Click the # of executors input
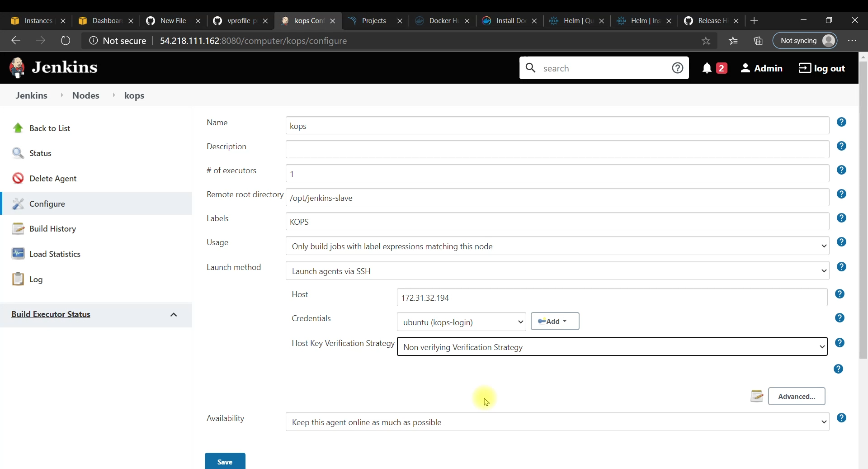The height and width of the screenshot is (469, 868). coord(557,174)
